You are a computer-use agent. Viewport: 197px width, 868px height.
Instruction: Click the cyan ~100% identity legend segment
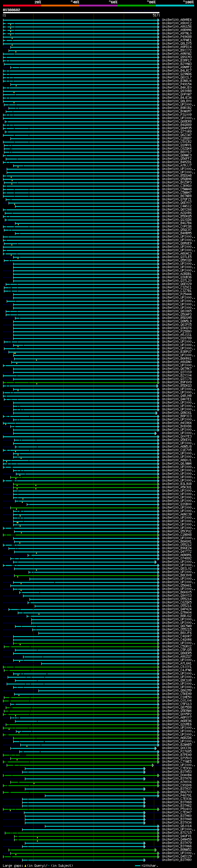[175, 6]
